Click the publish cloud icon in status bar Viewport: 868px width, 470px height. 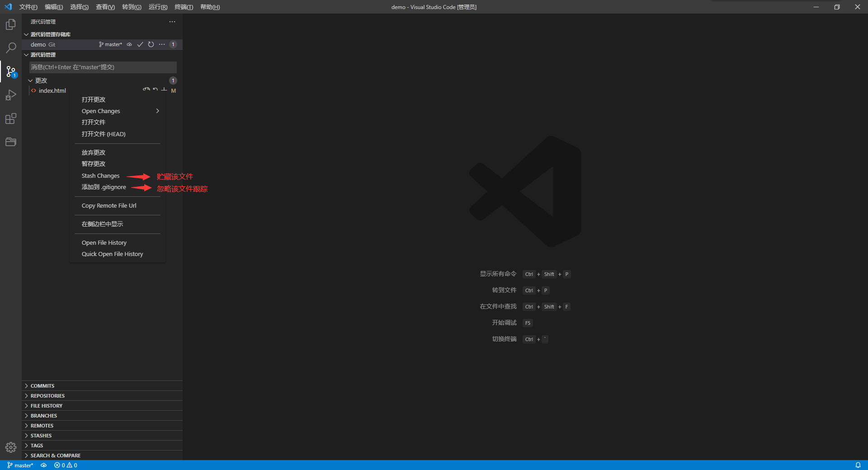(x=43, y=465)
